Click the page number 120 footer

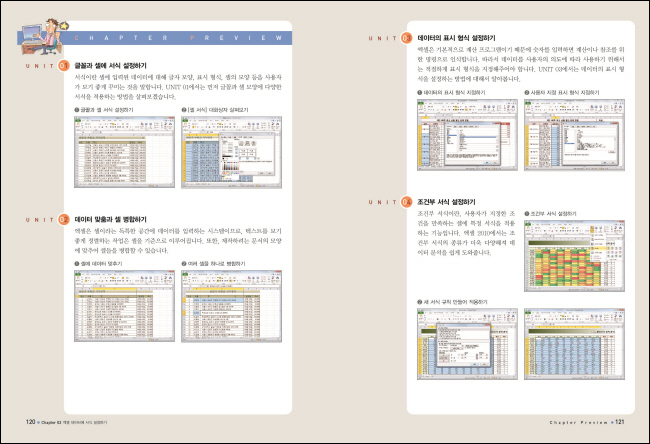pyautogui.click(x=30, y=422)
